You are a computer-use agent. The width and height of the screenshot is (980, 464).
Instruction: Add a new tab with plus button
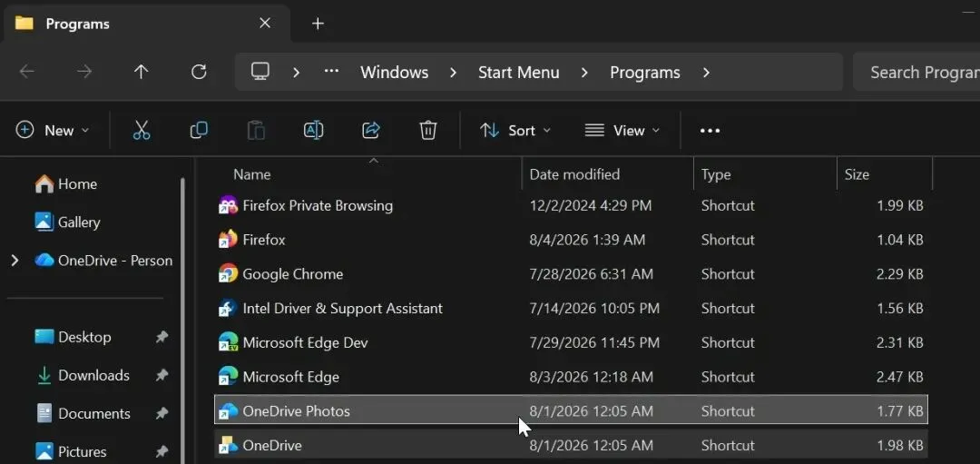[x=318, y=23]
